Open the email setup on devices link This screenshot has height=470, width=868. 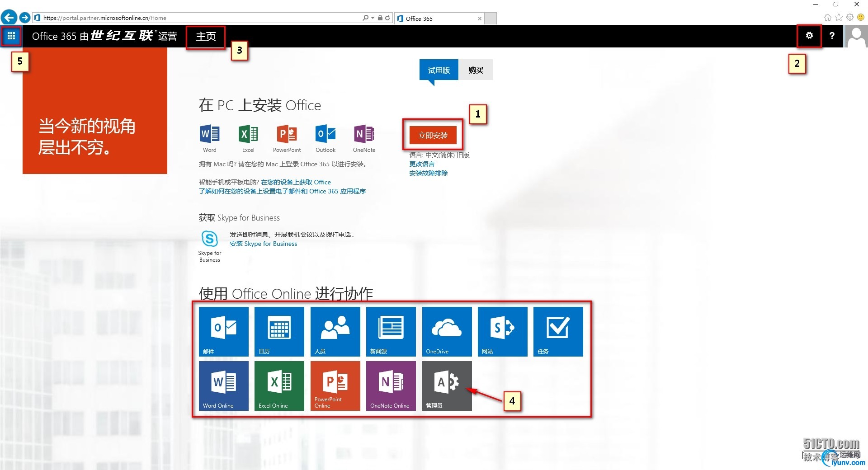tap(283, 191)
